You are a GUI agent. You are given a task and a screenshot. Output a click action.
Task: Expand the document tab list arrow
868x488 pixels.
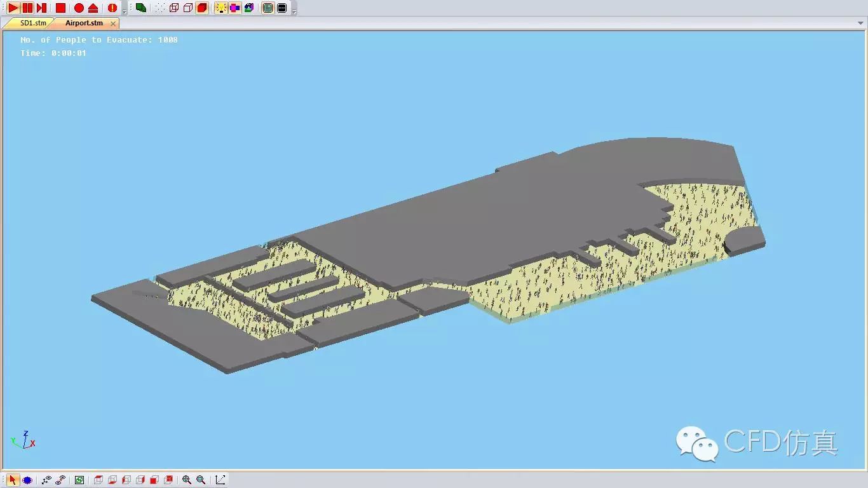(860, 24)
